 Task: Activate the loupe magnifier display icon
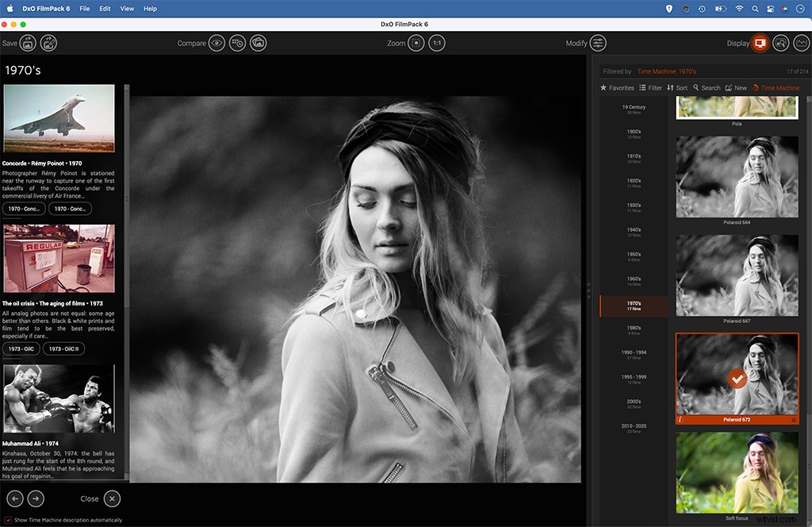point(779,43)
